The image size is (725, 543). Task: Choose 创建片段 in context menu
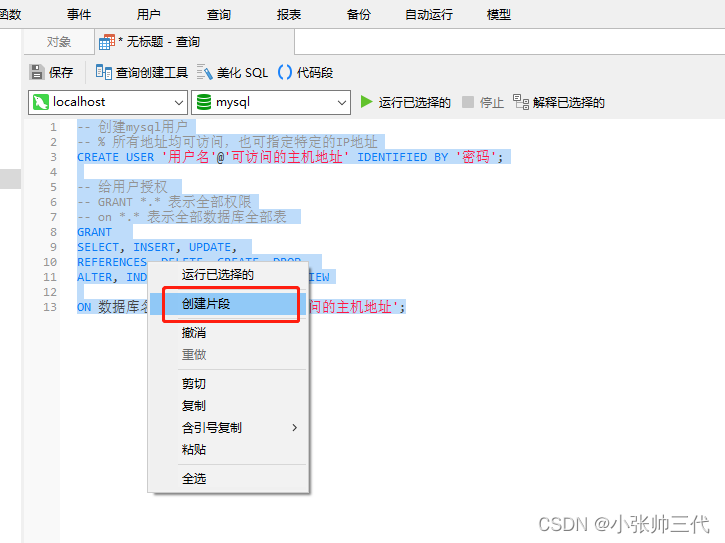tap(228, 304)
